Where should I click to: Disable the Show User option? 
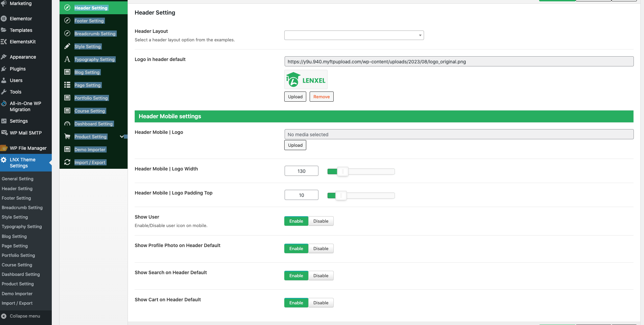(x=321, y=221)
